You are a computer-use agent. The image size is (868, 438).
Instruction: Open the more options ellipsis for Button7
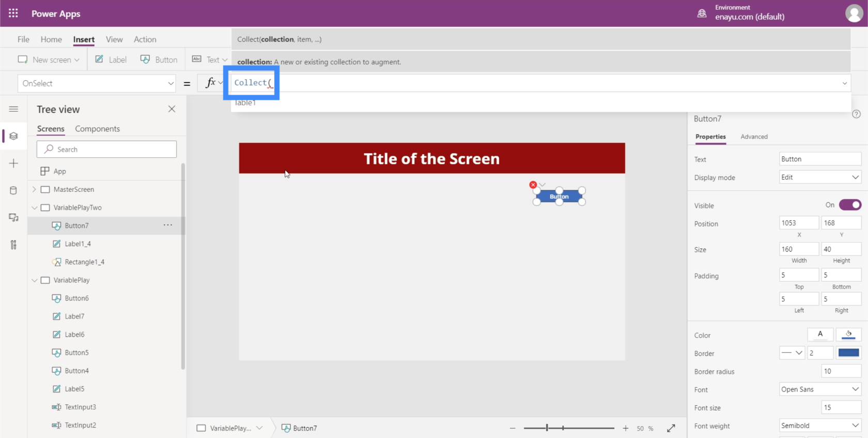tap(168, 225)
